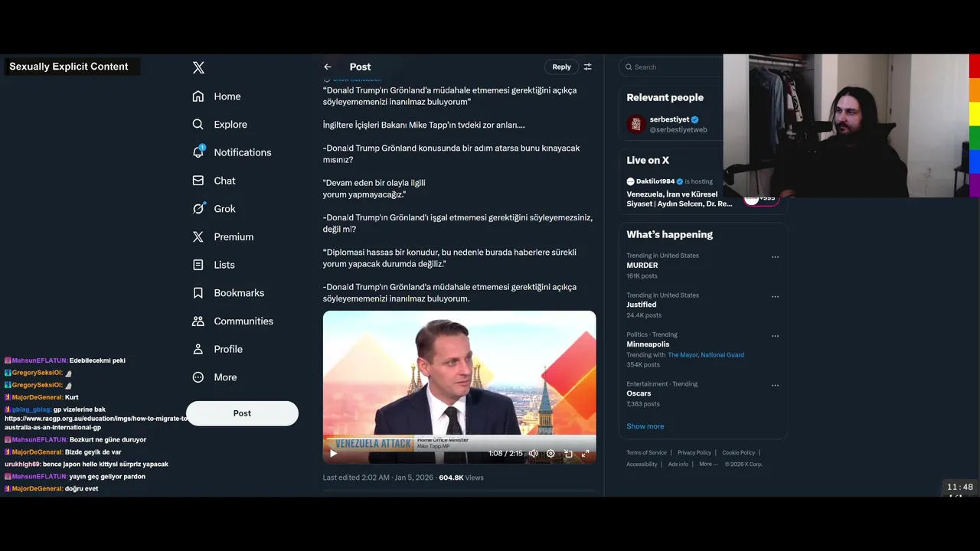Click the X logo icon
This screenshot has width=980, height=551.
click(198, 67)
